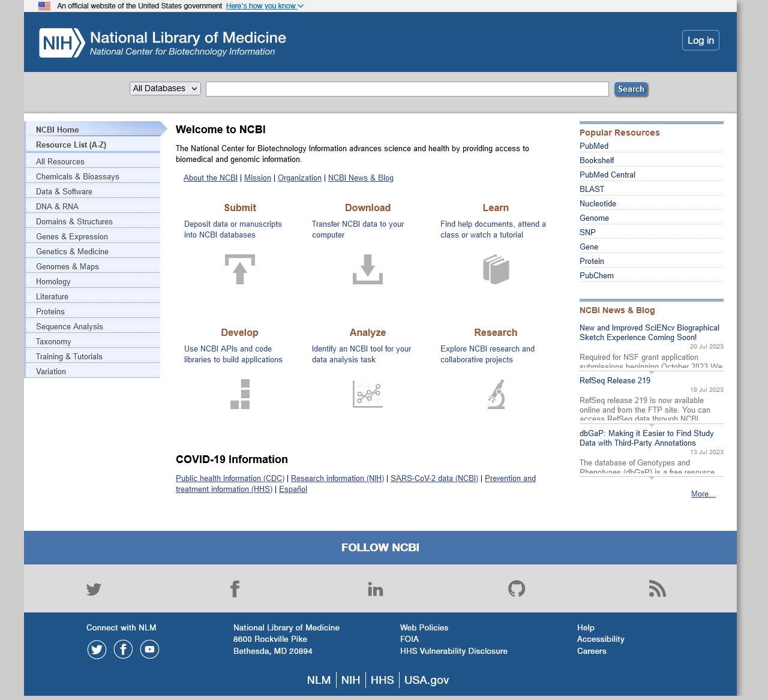Open Training & Tutorials category
768x700 pixels.
click(93, 356)
